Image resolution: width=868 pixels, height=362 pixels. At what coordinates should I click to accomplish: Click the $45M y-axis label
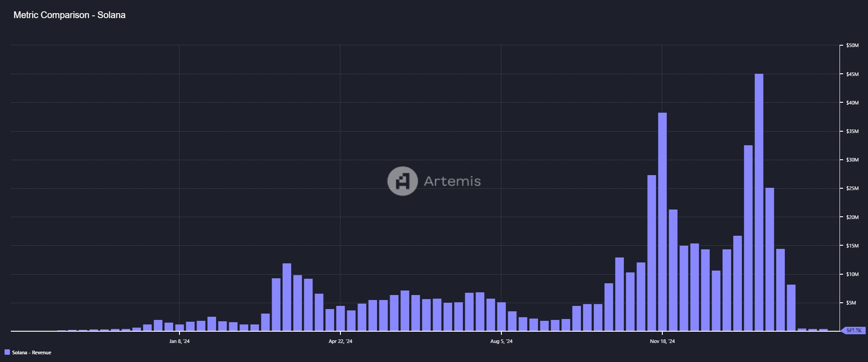[x=852, y=74]
